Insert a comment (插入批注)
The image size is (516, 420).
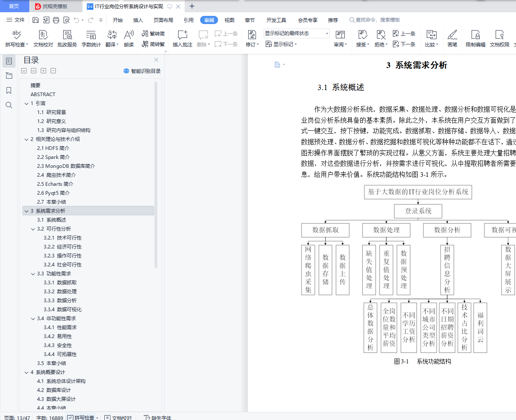183,39
